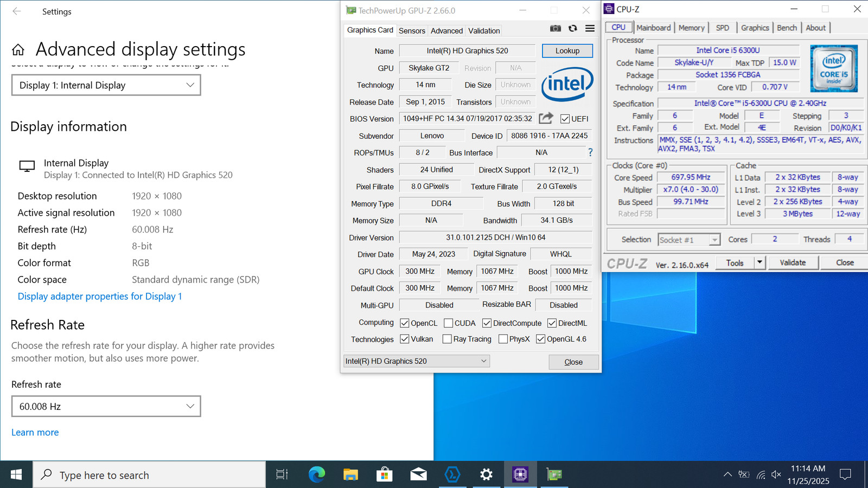This screenshot has width=868, height=488.
Task: Toggle the Ray Tracing checkbox
Action: 447,339
